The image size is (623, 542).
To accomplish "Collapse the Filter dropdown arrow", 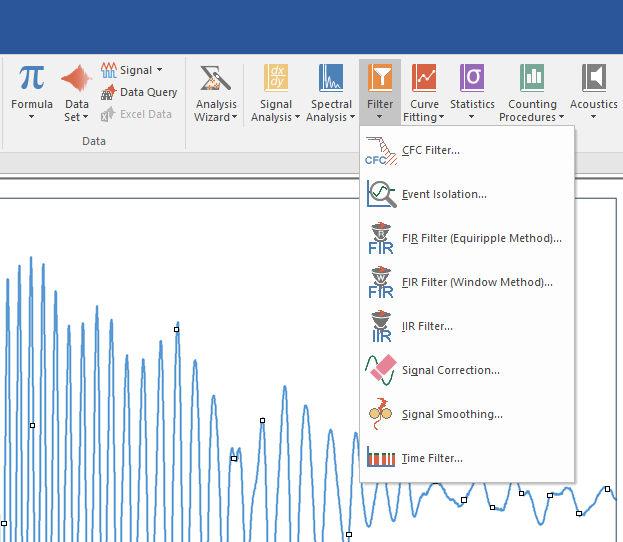I will coord(379,117).
